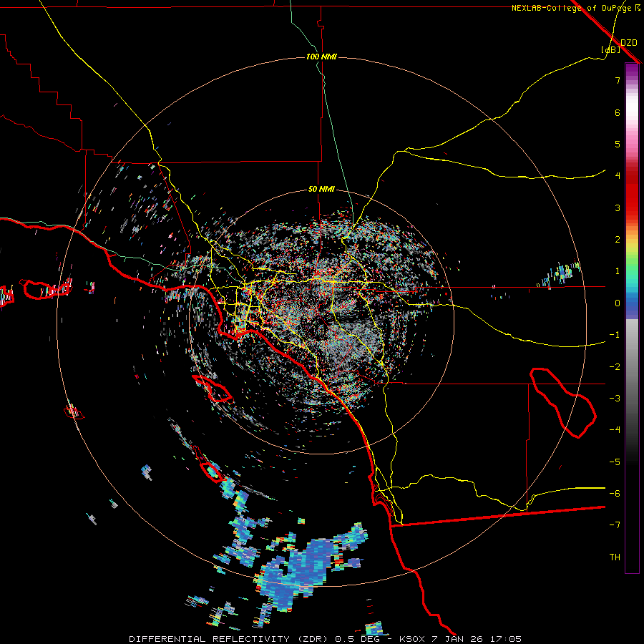The image size is (644, 644).
Task: Click the 3 dB value on the scale
Action: point(618,208)
